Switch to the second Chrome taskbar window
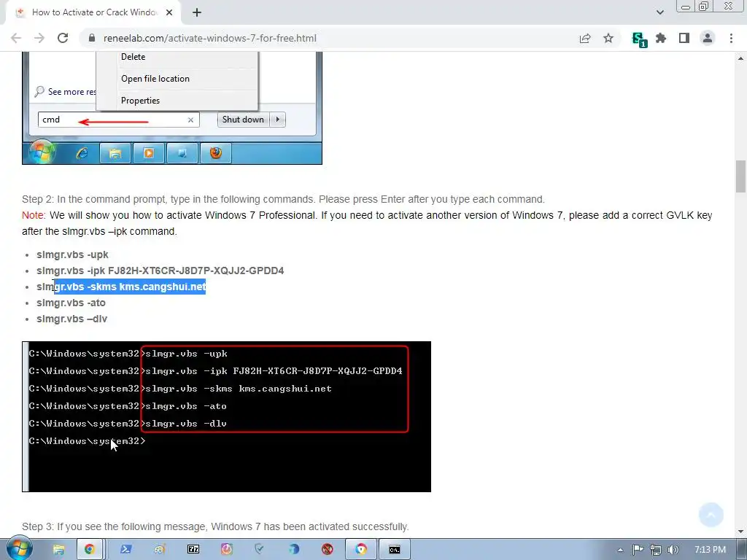This screenshot has width=747, height=560. tap(361, 550)
